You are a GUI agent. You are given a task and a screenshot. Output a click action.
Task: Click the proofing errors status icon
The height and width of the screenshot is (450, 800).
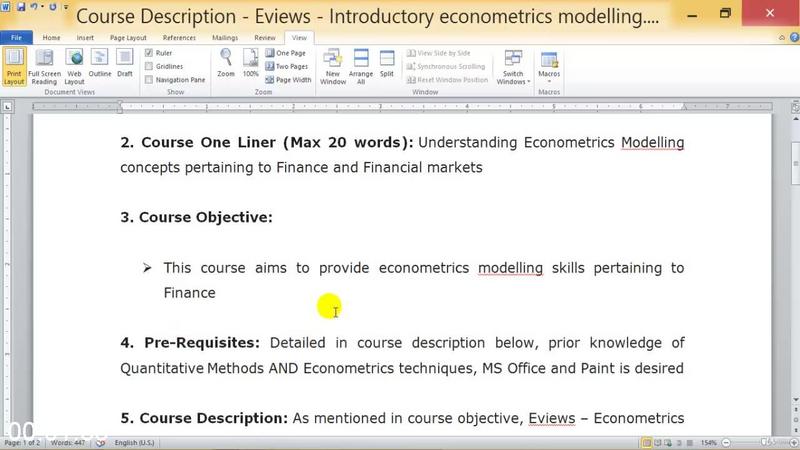[101, 443]
